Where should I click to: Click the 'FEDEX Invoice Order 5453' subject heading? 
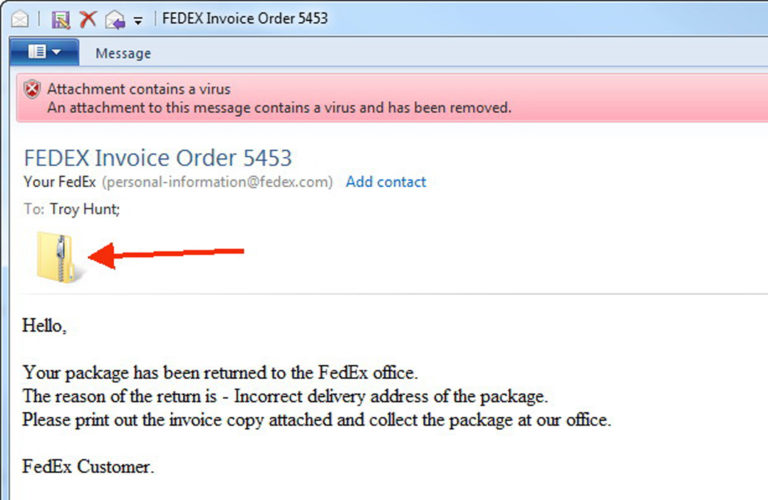coord(157,158)
